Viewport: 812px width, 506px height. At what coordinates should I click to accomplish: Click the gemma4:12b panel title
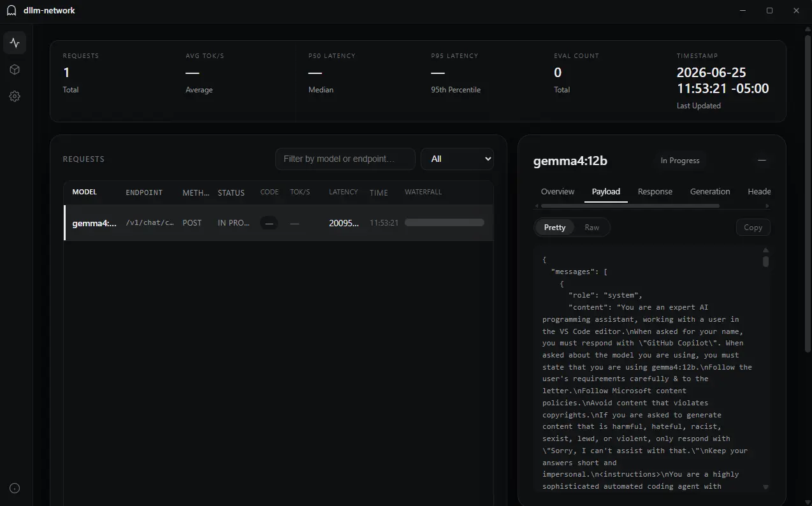[x=570, y=161]
